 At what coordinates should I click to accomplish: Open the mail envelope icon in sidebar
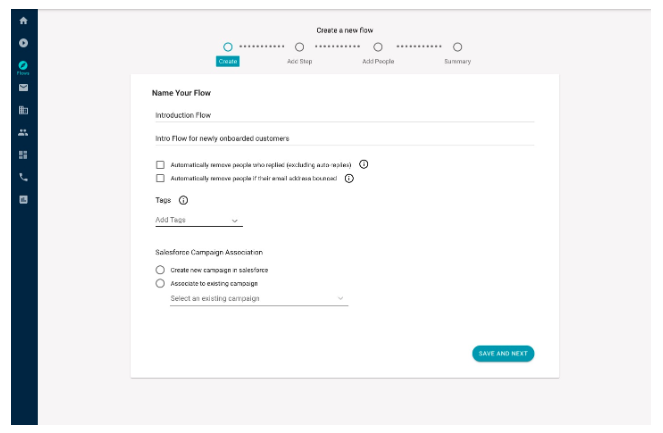(24, 88)
